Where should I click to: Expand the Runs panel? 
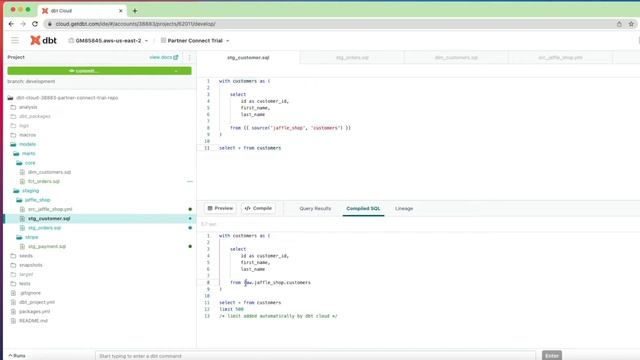click(17, 356)
